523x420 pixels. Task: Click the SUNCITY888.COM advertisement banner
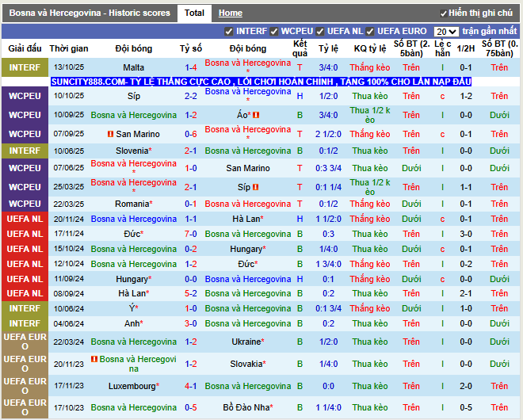[261, 82]
